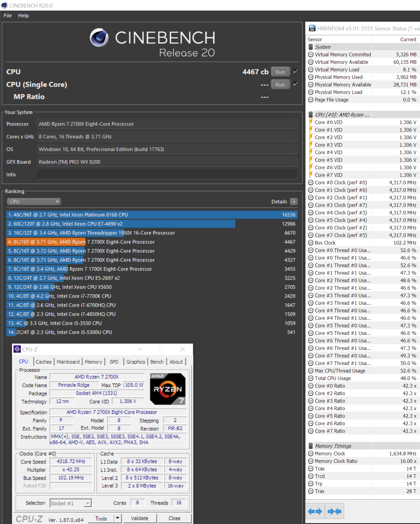Click the CPU-Z window title icon
420x524 pixels.
[17, 349]
